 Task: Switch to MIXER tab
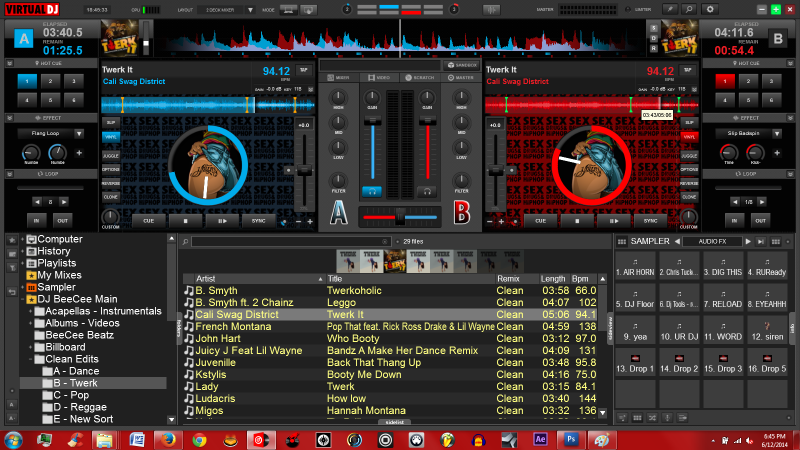point(339,78)
